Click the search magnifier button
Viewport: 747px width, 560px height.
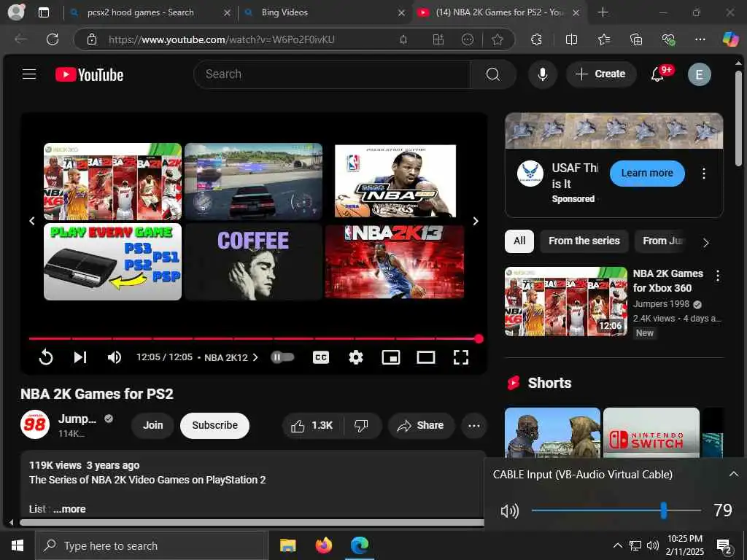pyautogui.click(x=493, y=74)
